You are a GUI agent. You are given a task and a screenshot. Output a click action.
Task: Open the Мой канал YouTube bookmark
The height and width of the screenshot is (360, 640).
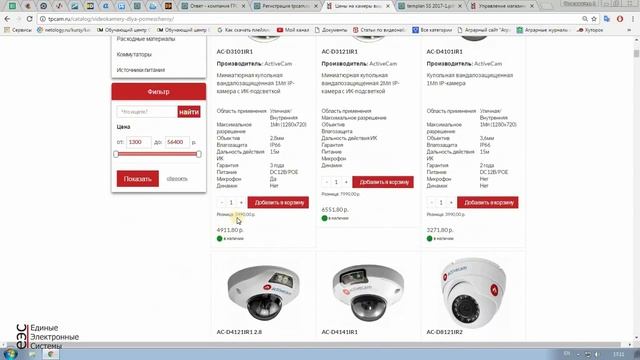tap(293, 30)
